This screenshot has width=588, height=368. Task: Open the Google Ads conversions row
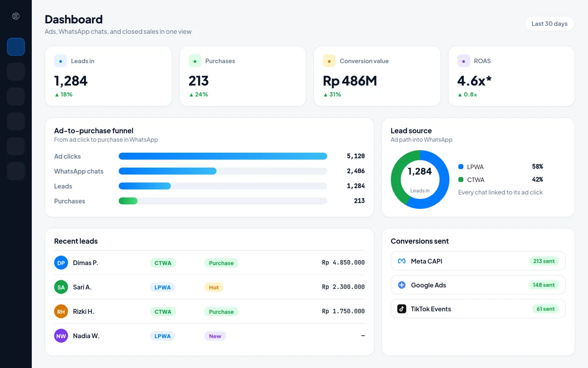(478, 285)
